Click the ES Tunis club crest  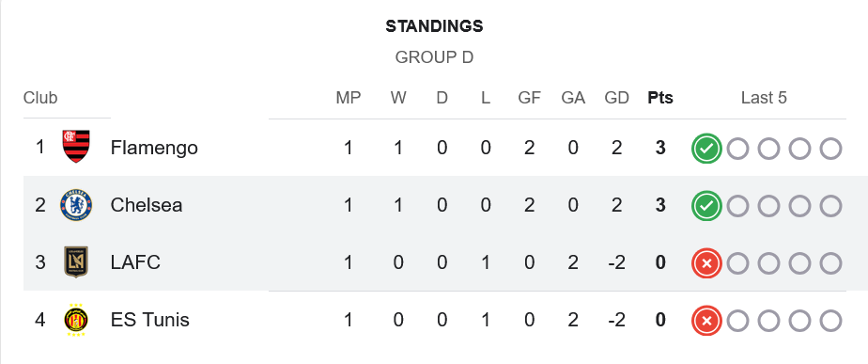tap(76, 320)
